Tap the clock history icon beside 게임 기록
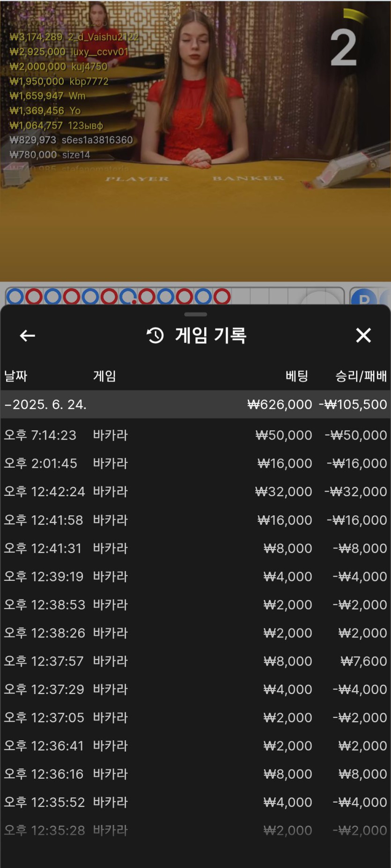The image size is (391, 868). (155, 335)
